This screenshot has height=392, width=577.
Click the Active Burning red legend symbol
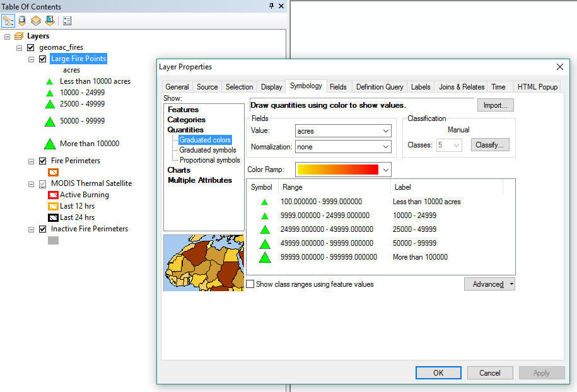point(54,195)
